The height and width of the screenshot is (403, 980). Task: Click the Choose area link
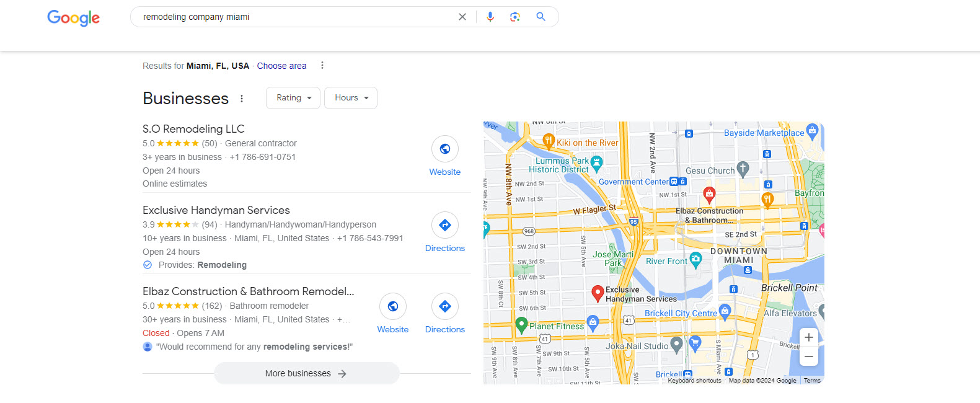[281, 66]
